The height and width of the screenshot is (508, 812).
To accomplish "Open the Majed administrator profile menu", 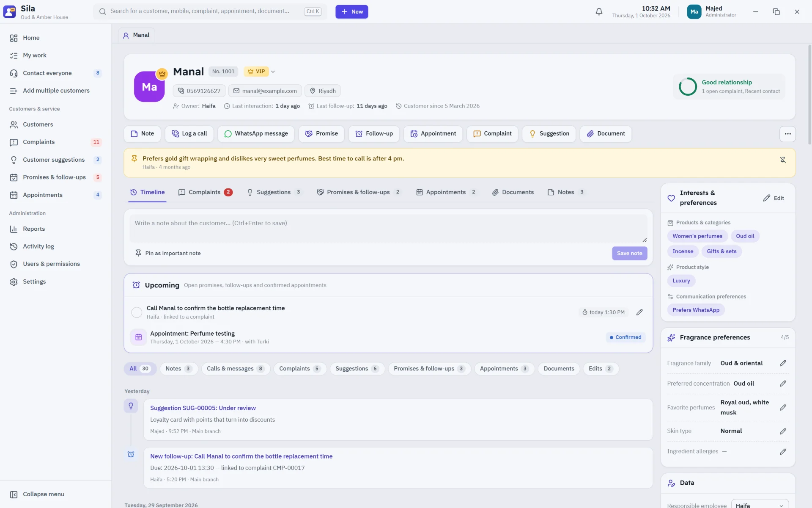I will (x=712, y=12).
